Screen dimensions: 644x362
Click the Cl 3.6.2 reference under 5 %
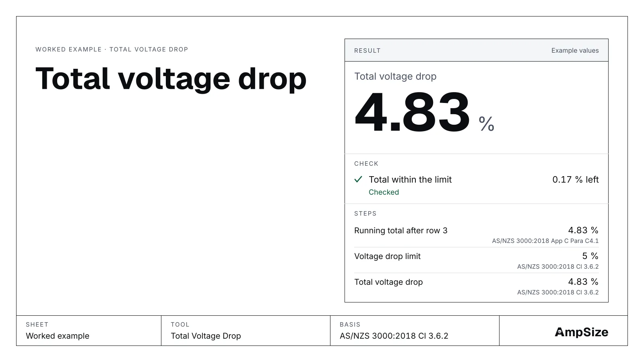coord(558,267)
